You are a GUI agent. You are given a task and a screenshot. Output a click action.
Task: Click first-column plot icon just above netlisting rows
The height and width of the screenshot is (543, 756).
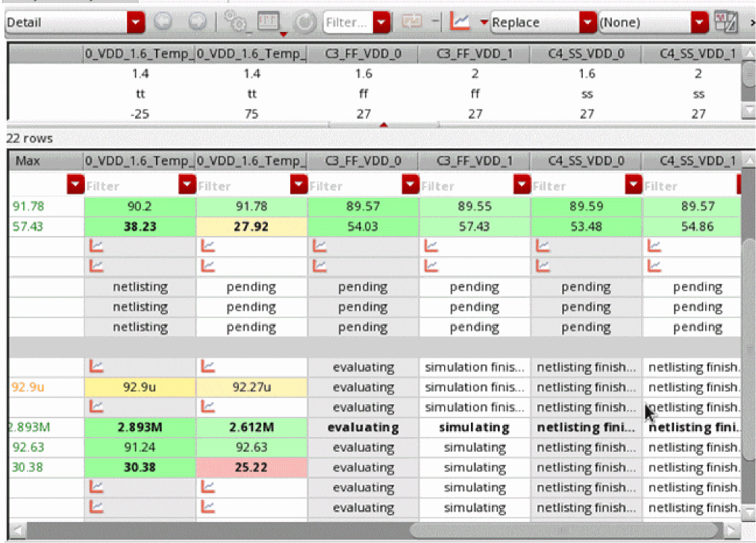tap(96, 266)
